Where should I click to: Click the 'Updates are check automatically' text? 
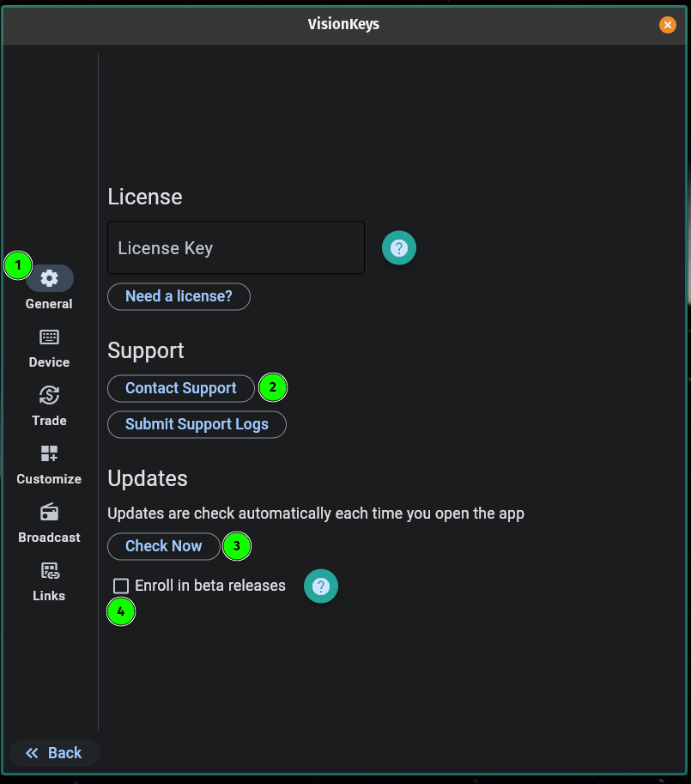click(316, 514)
